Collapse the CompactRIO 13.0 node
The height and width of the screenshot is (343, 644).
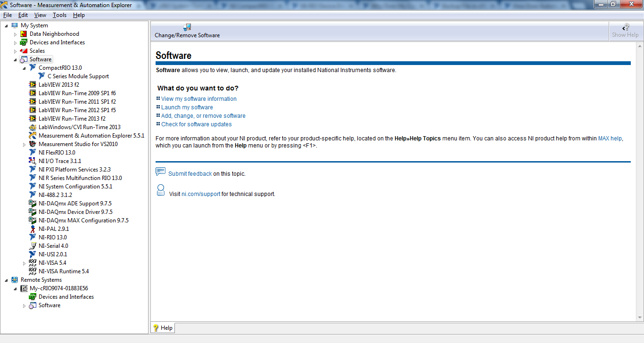coord(24,68)
